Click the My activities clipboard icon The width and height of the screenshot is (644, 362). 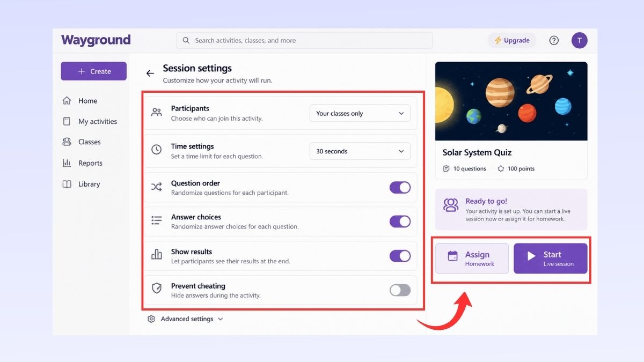67,121
